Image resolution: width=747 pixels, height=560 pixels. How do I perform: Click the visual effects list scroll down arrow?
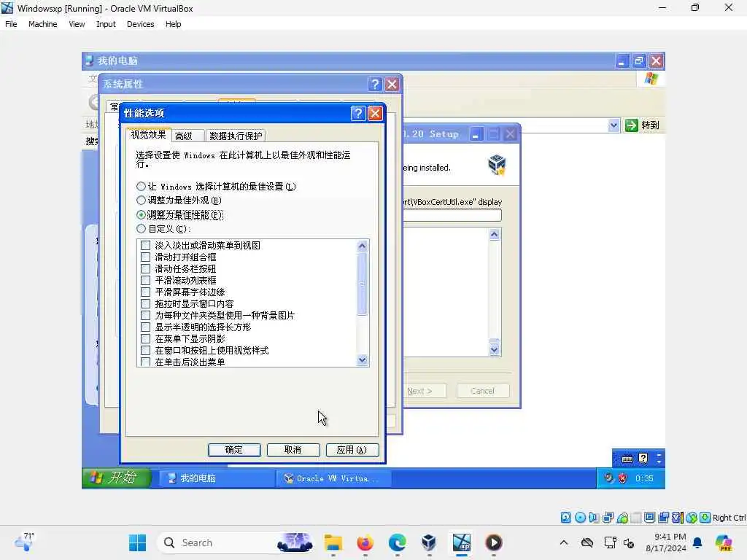tap(362, 360)
